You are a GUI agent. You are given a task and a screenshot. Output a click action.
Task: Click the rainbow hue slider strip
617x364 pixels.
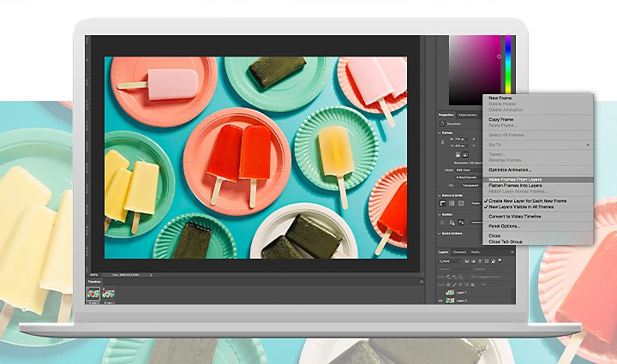coord(508,65)
